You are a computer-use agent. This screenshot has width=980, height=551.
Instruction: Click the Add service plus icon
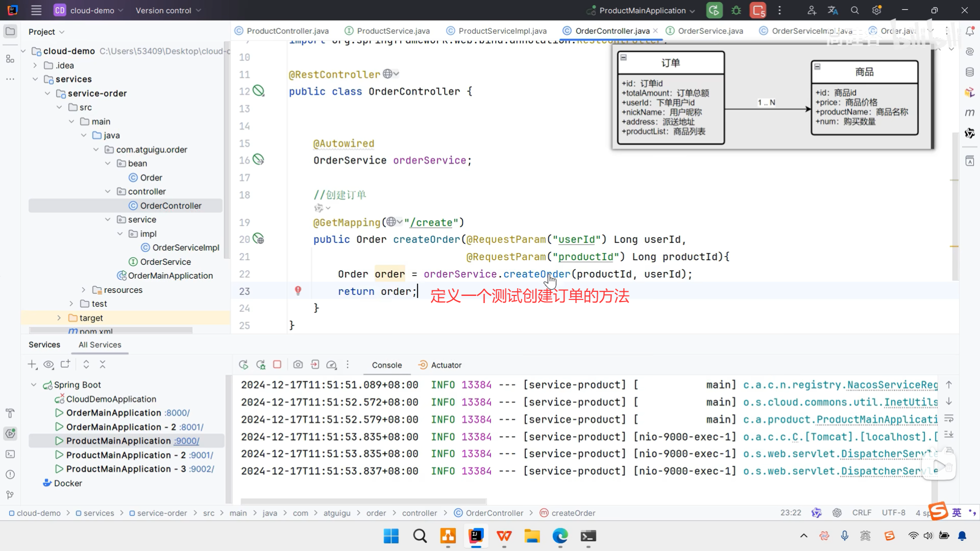pos(32,364)
